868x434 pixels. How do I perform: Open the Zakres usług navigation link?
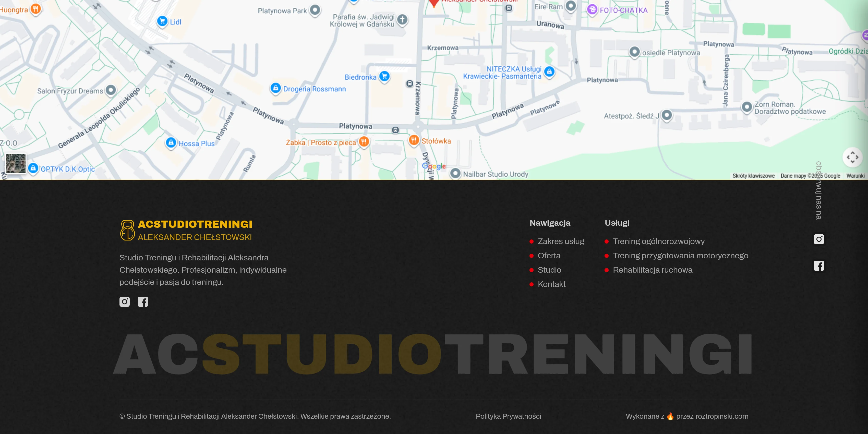pos(561,241)
